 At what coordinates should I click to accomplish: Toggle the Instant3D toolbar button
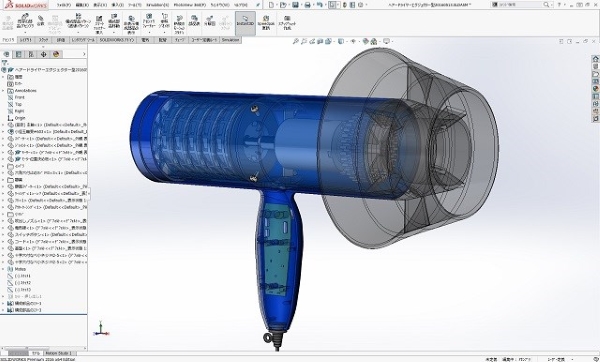click(x=245, y=23)
